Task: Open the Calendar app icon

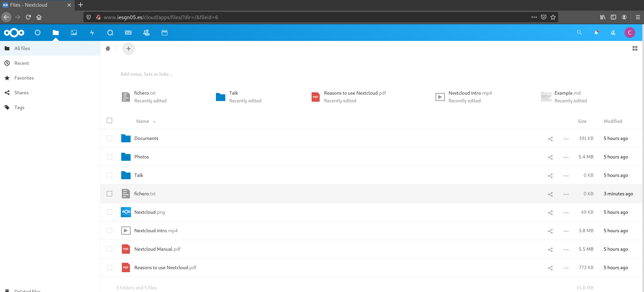Action: [165, 33]
